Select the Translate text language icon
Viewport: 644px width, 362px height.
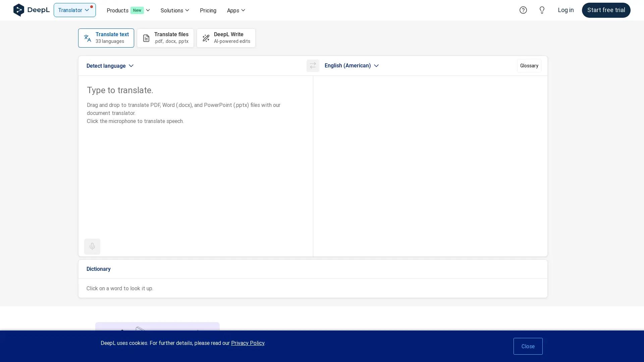(87, 38)
